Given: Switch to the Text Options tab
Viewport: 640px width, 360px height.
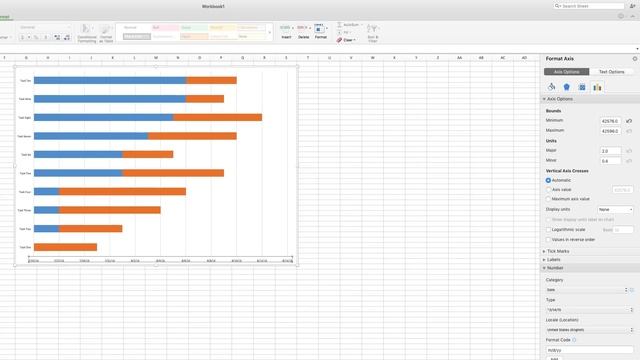Looking at the screenshot, I should (x=611, y=72).
